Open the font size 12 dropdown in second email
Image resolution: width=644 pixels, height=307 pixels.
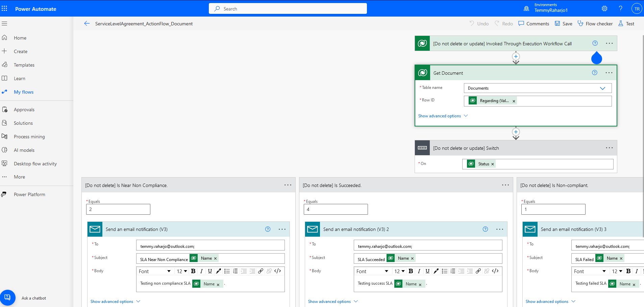pos(399,271)
